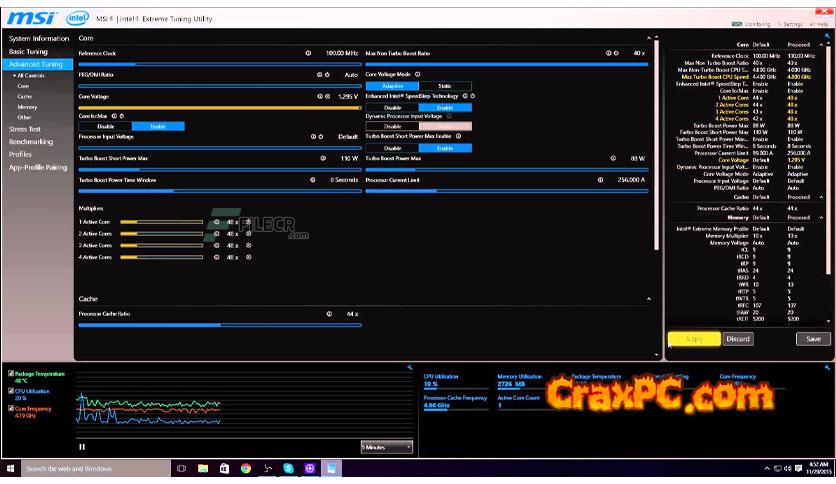Click info icon left of 2 Active Cores value
The width and height of the screenshot is (836, 484).
pyautogui.click(x=216, y=233)
